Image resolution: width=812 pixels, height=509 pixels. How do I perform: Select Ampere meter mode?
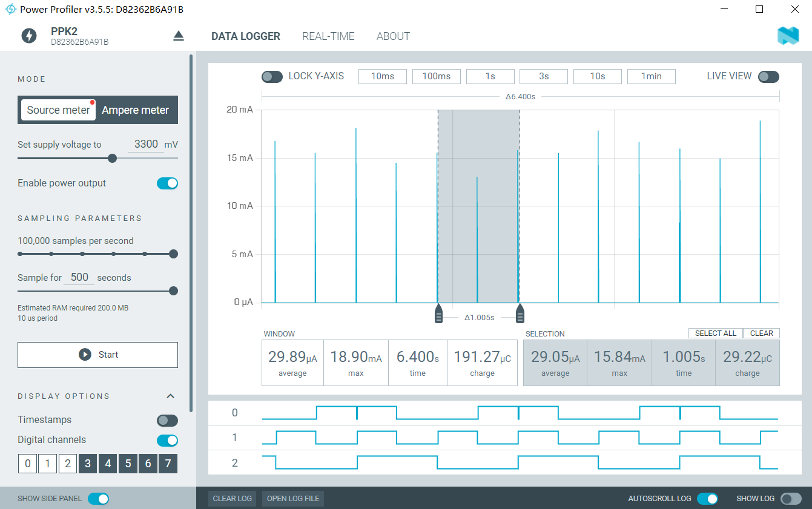(x=136, y=110)
